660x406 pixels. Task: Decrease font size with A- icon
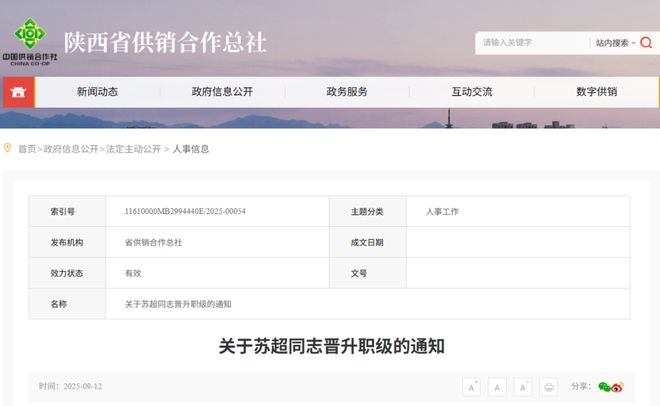tap(523, 387)
